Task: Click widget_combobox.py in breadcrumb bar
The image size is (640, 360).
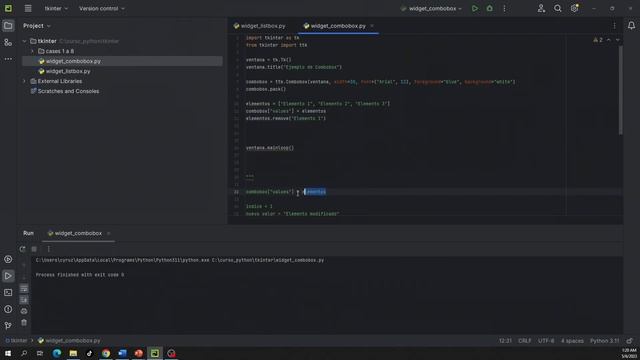Action: click(69, 340)
